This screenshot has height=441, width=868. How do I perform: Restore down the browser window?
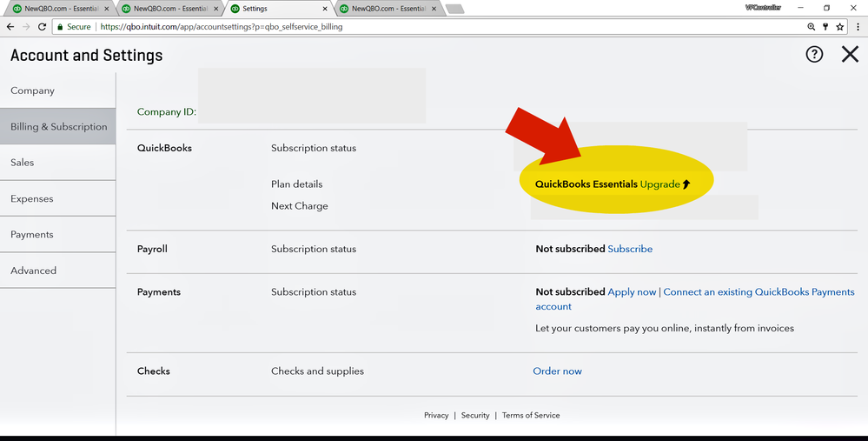[826, 8]
